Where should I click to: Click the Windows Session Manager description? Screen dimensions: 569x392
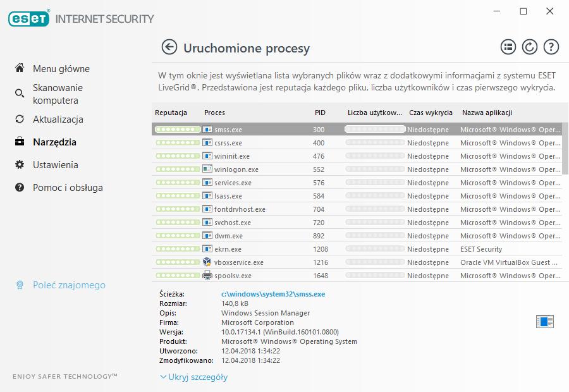pos(266,313)
